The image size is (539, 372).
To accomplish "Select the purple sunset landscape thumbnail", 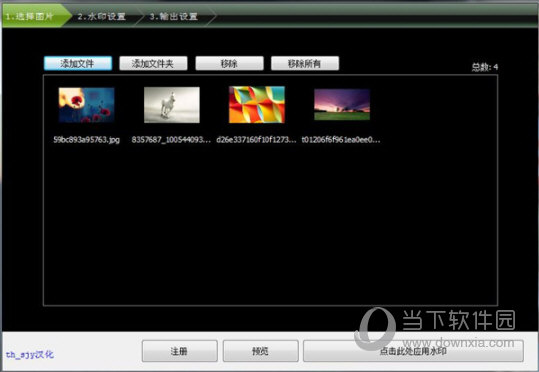I will point(342,105).
